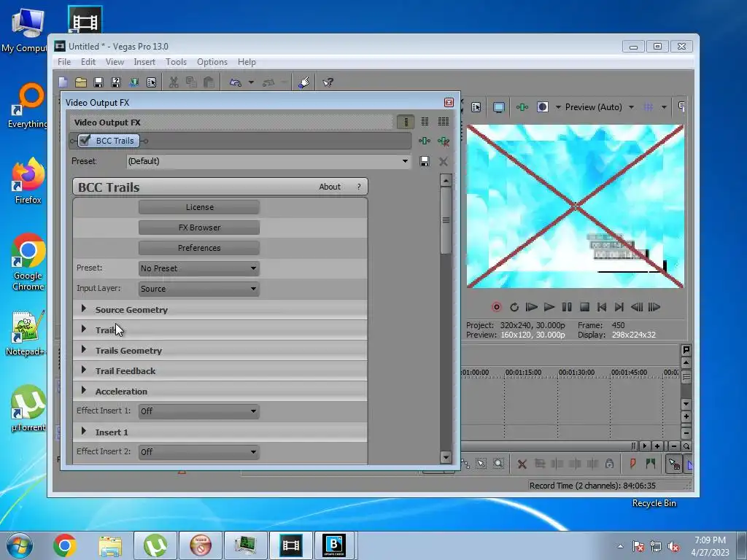Switch to three-column view icon in Video Output FX

pyautogui.click(x=444, y=122)
